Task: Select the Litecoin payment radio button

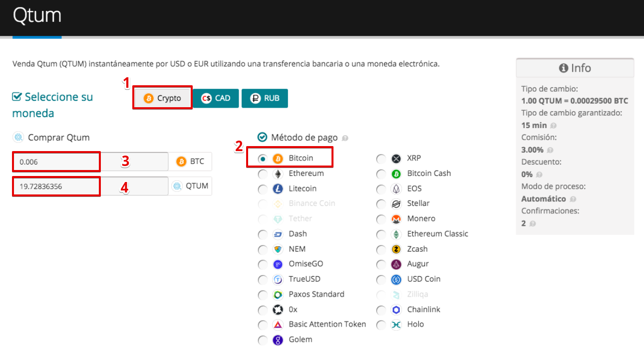Action: coord(263,189)
